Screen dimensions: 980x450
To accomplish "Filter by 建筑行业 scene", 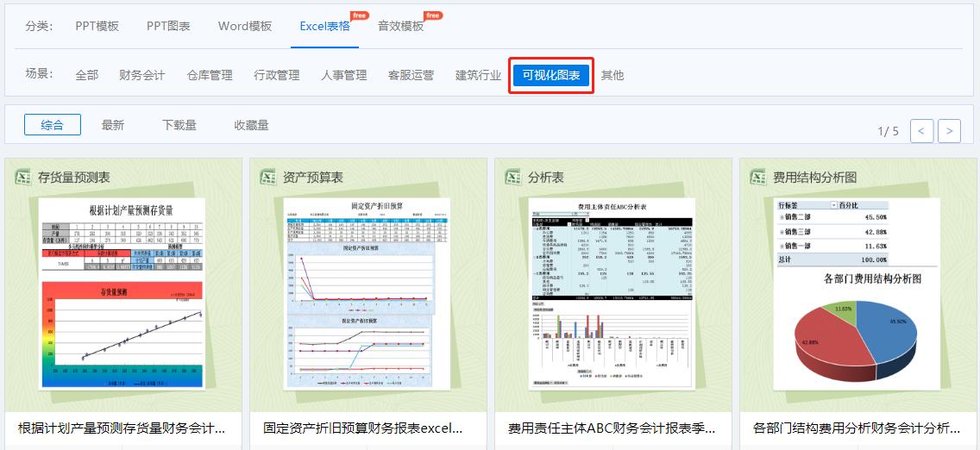I will 478,76.
